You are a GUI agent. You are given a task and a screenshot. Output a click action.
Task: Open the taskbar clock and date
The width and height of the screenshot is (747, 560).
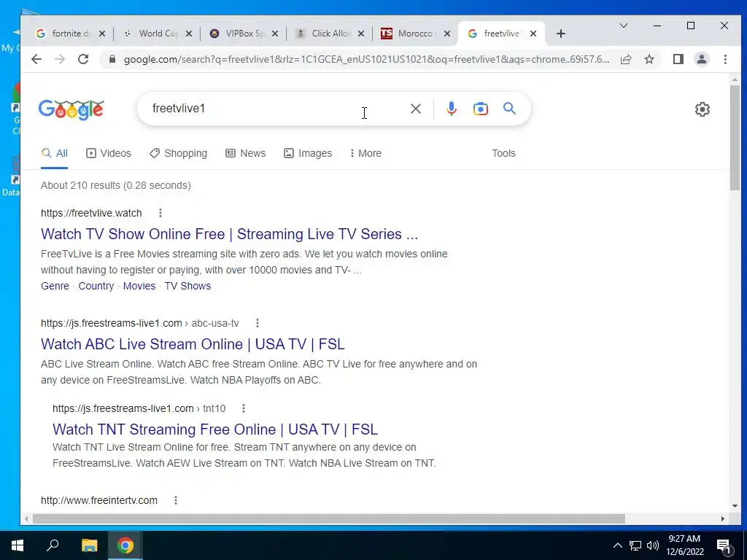click(684, 545)
